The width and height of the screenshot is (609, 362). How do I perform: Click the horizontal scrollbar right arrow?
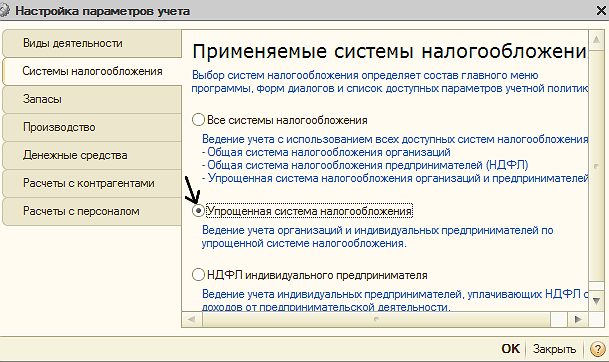pos(578,319)
